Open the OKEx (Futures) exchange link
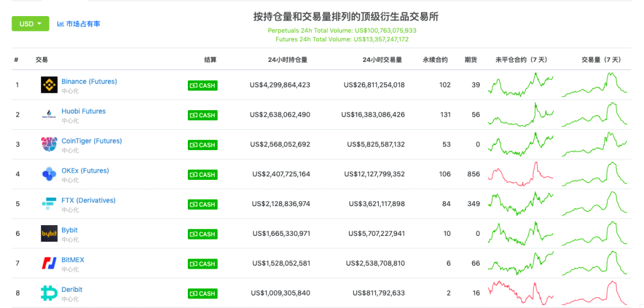 tap(85, 170)
